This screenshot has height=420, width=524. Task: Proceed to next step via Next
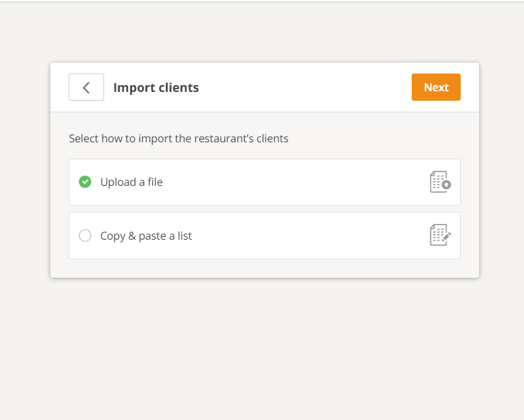coord(436,87)
